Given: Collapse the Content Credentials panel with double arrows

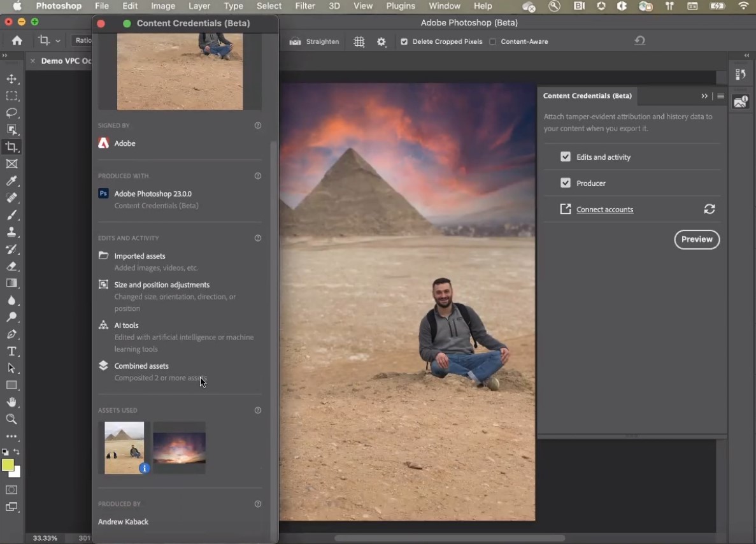Looking at the screenshot, I should click(x=704, y=96).
